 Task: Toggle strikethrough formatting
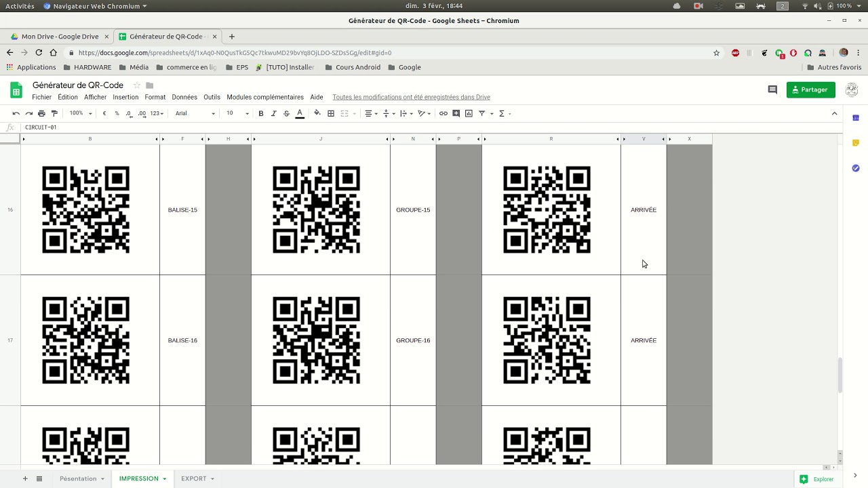(286, 113)
